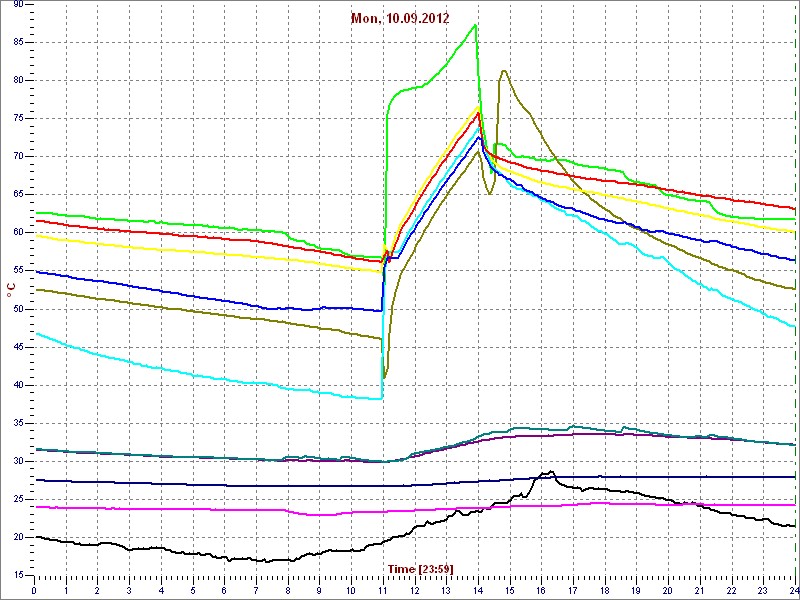Click hour 12 label on the time axis
This screenshot has height=600, width=800.
[415, 591]
